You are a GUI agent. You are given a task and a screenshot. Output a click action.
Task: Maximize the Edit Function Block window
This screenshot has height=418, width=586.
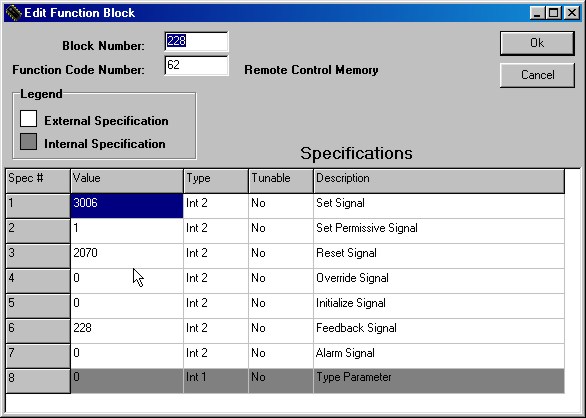[553, 13]
